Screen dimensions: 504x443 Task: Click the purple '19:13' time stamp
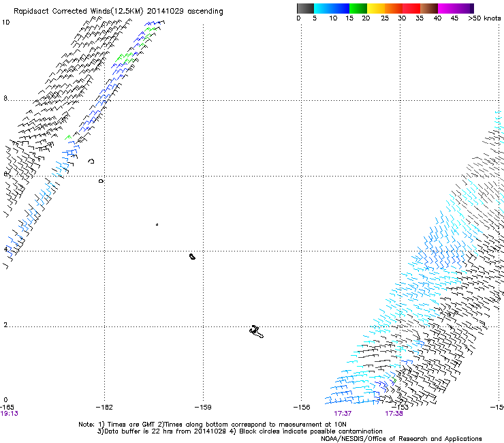coord(9,414)
